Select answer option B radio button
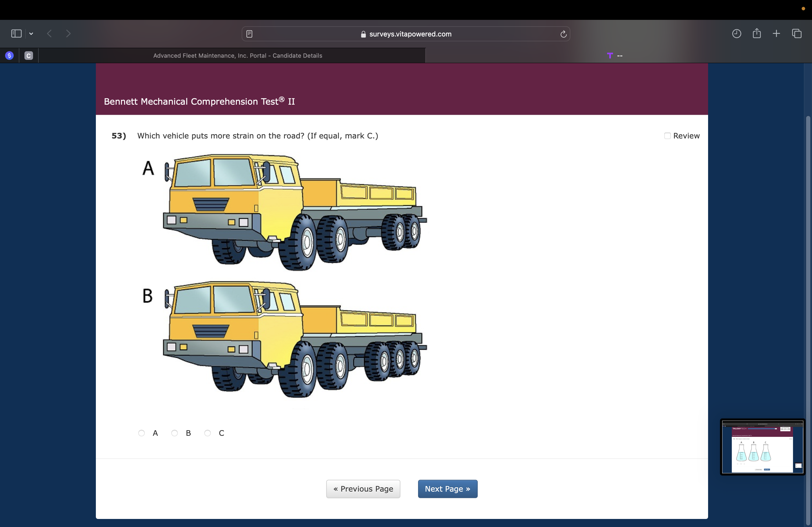Viewport: 812px width, 527px height. pos(175,433)
